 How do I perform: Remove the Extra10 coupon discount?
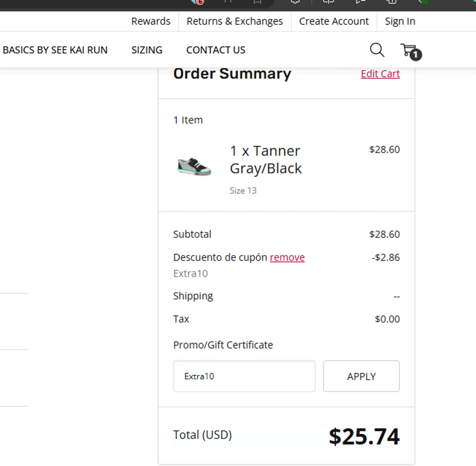pyautogui.click(x=287, y=257)
